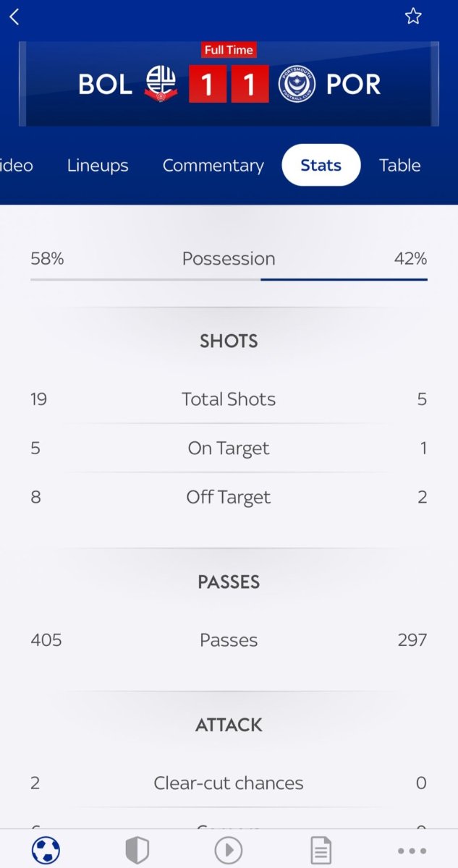Click the Possession percentage bar
Viewport: 458px width, 868px height.
(229, 279)
